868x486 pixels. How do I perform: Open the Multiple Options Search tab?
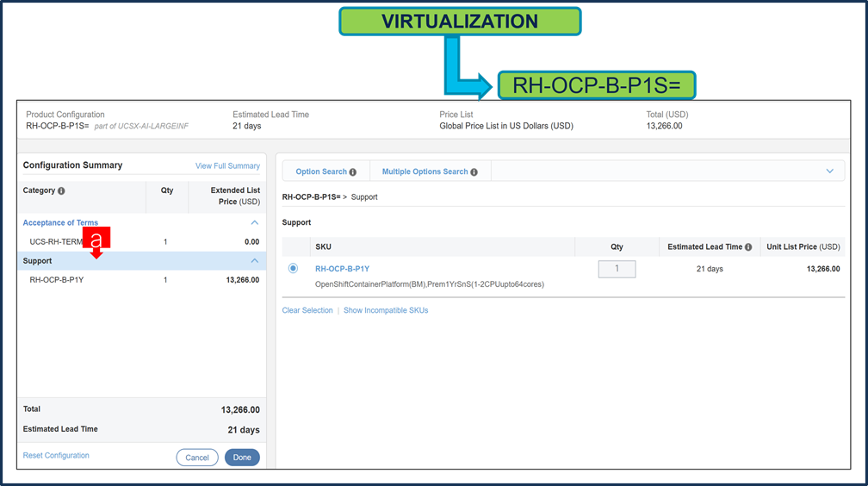[x=425, y=171]
